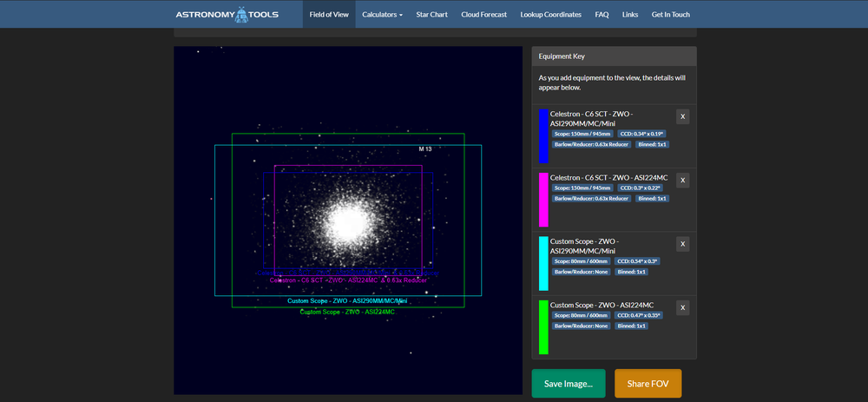The height and width of the screenshot is (402, 868).
Task: Open the Cloud Forecast page
Action: (484, 14)
